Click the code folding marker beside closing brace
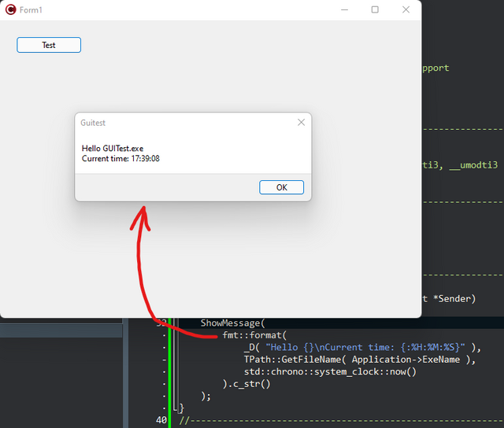This screenshot has width=504, height=428. tap(175, 408)
